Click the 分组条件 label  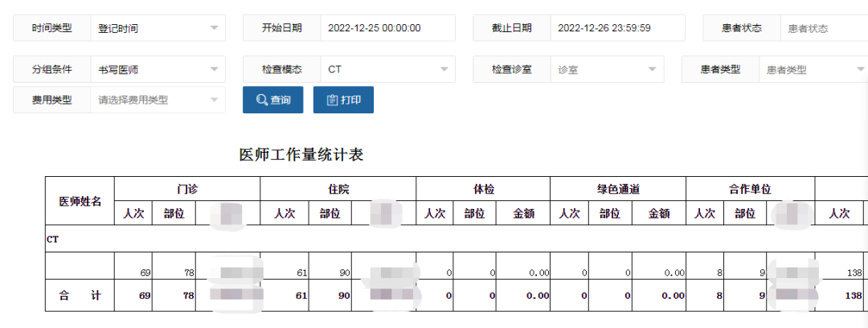pos(52,69)
